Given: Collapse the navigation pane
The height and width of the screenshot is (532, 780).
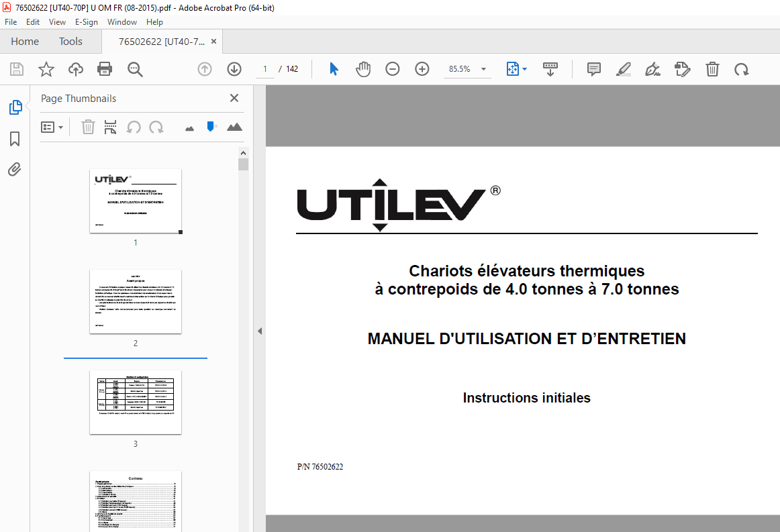Looking at the screenshot, I should (260, 331).
